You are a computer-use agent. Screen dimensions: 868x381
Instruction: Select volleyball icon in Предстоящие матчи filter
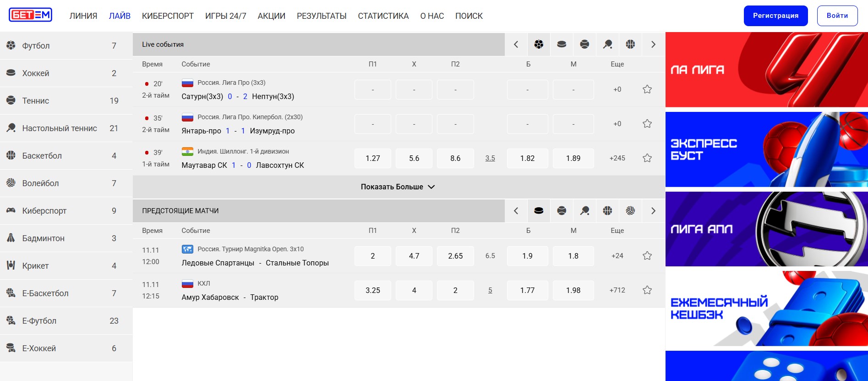coord(630,211)
